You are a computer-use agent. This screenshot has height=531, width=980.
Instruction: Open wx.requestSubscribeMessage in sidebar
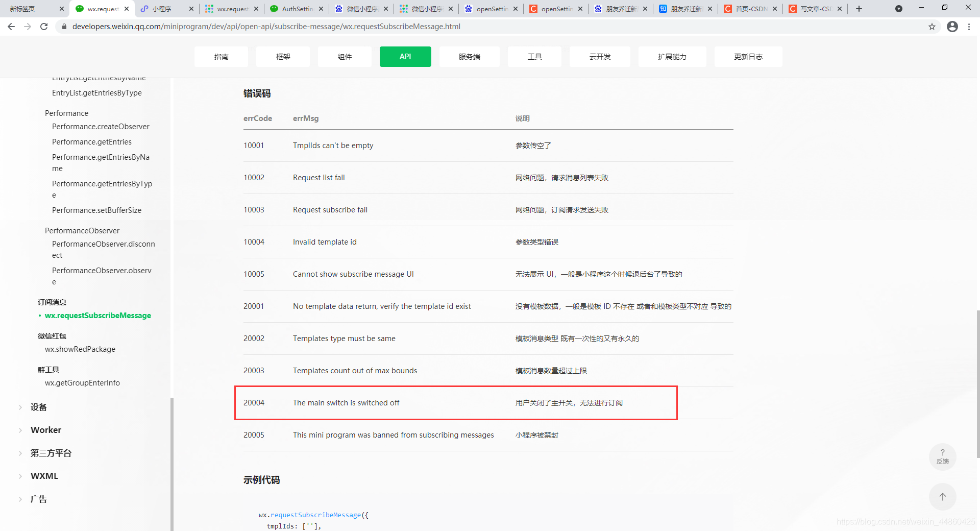[97, 316]
